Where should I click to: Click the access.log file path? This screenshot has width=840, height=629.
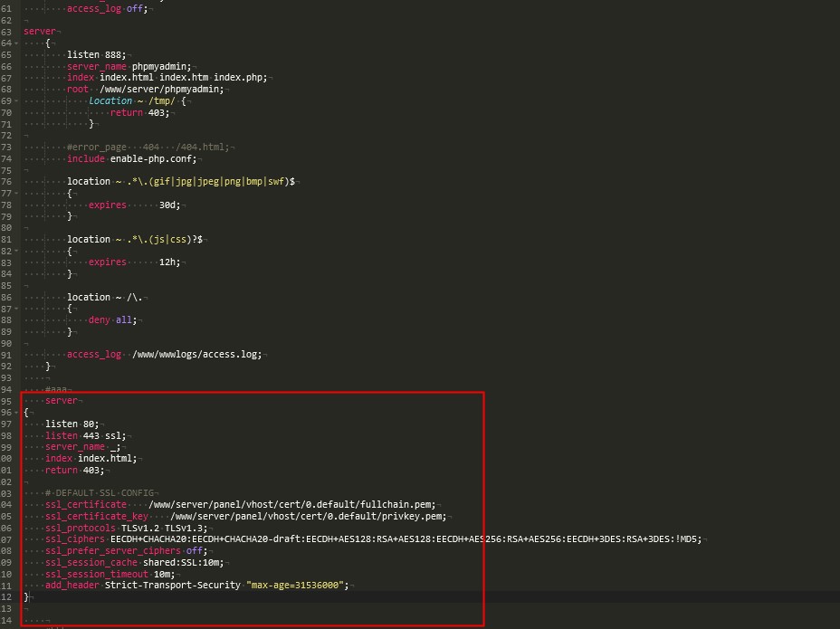(196, 354)
